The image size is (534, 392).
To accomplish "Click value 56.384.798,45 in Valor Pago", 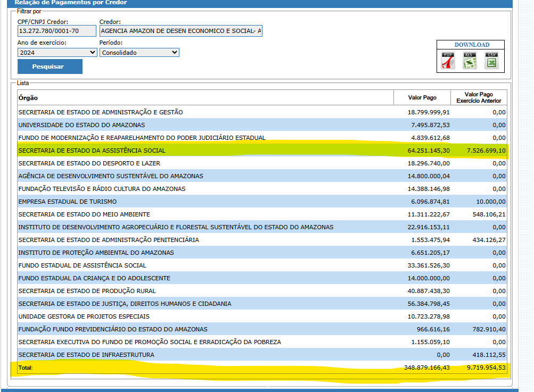I will (x=429, y=304).
